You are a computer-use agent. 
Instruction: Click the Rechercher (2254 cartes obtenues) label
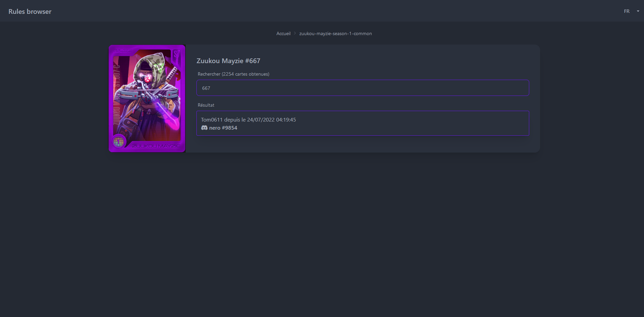click(x=234, y=74)
